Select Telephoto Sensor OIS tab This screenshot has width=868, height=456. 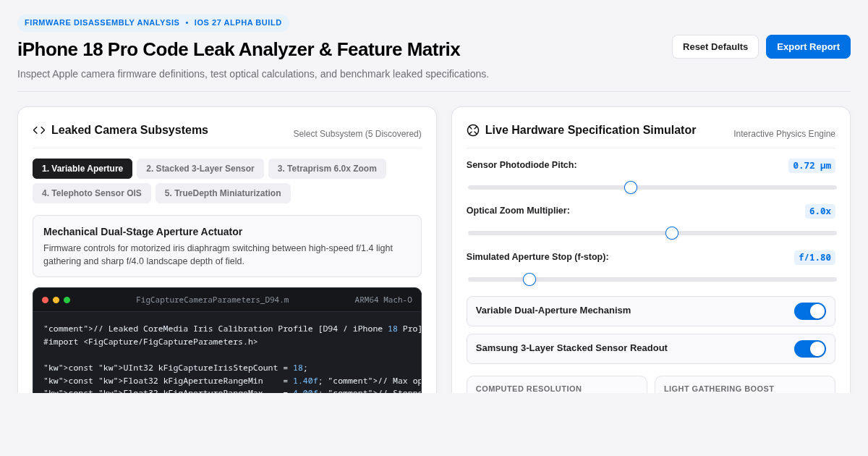[92, 193]
